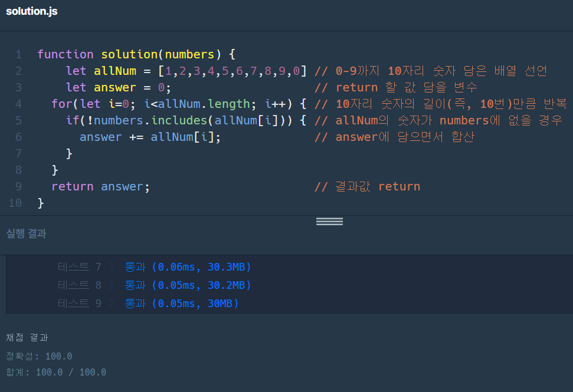This screenshot has width=573, height=392.
Task: Click the let answer = 0 line
Action: point(119,88)
